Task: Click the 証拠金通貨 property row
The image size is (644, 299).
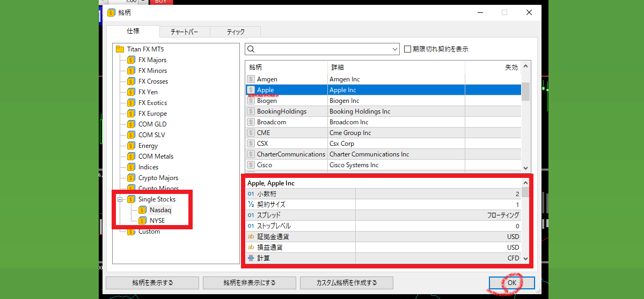Action: [x=383, y=237]
